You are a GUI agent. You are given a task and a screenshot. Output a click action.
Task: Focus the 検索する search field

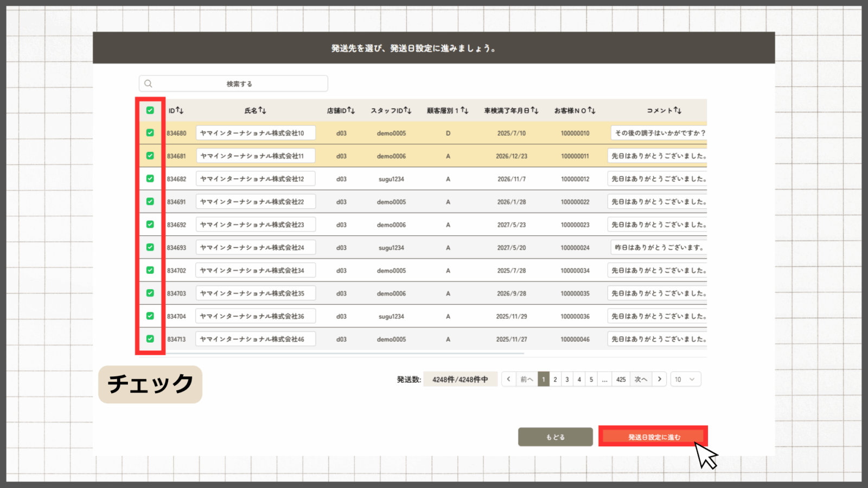coord(239,84)
